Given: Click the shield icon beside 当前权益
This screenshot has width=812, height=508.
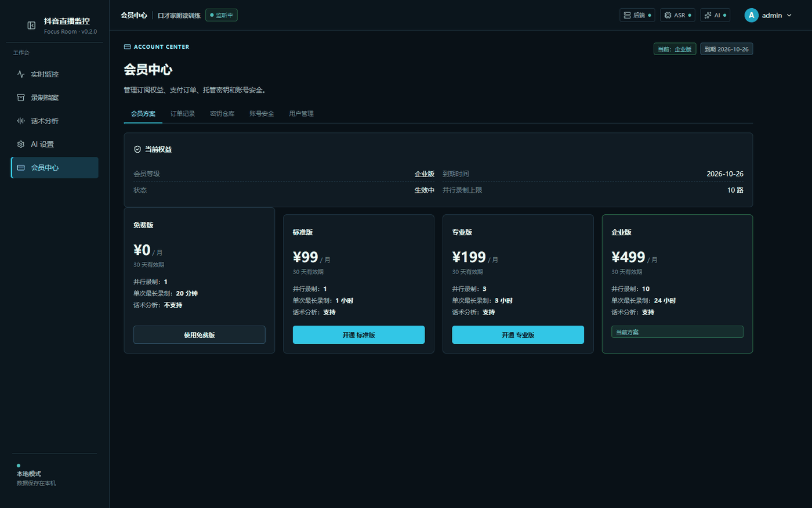Looking at the screenshot, I should click(137, 149).
